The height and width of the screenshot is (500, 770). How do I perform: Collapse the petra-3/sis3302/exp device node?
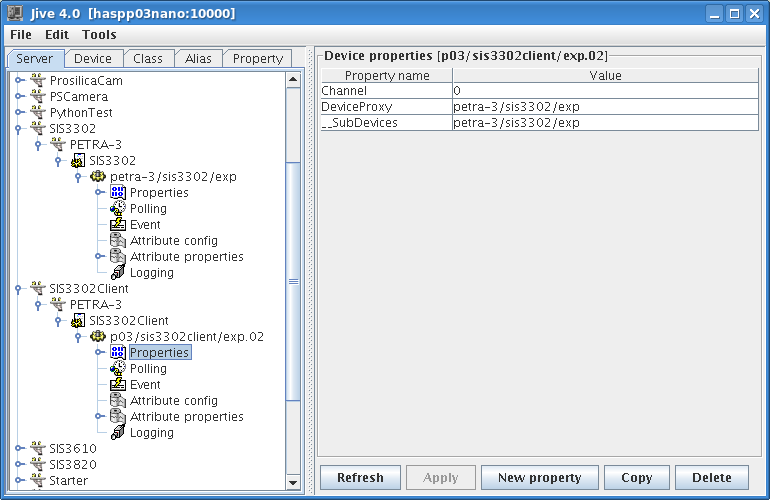click(78, 177)
